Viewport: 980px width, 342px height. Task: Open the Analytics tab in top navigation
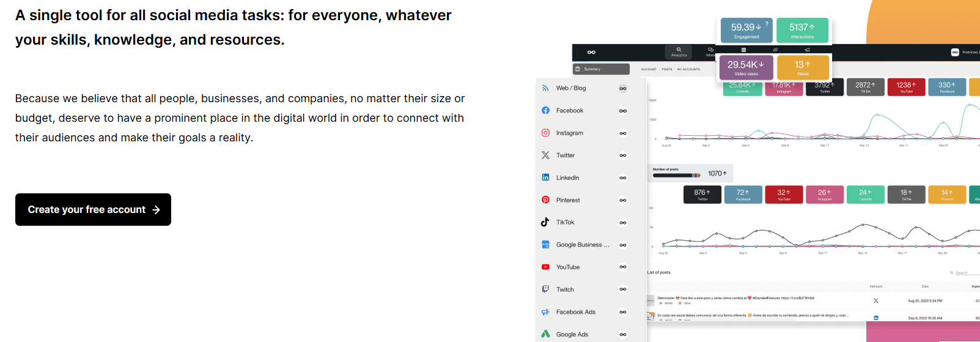click(679, 52)
